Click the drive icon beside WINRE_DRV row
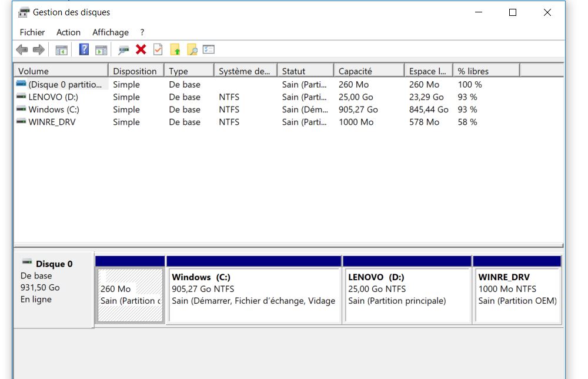The width and height of the screenshot is (588, 379). pyautogui.click(x=21, y=122)
